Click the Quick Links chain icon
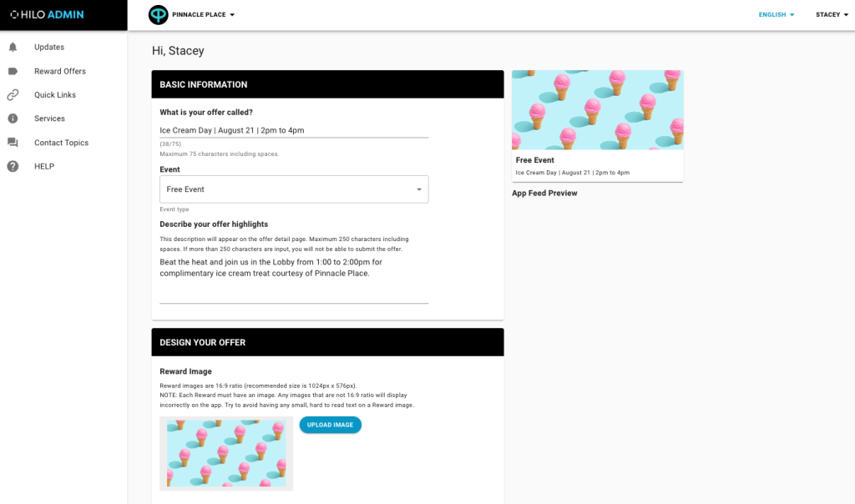Viewport: 855px width, 504px height. 13,95
